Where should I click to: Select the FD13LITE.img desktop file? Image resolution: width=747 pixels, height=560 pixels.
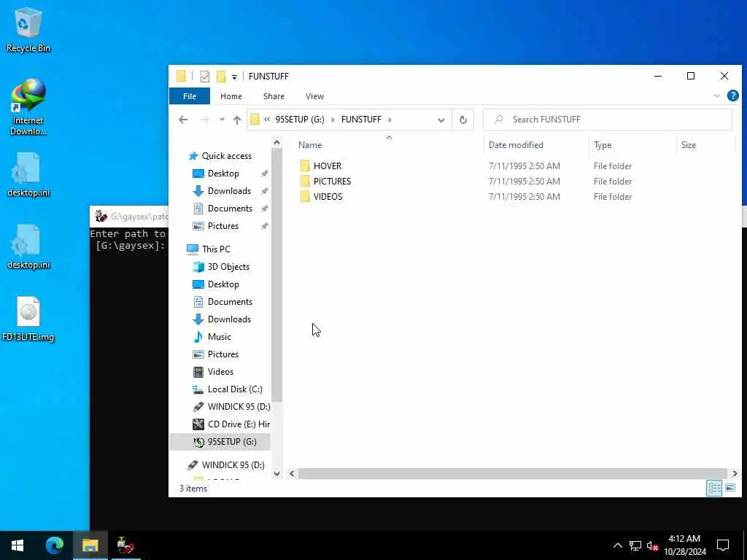point(28,319)
